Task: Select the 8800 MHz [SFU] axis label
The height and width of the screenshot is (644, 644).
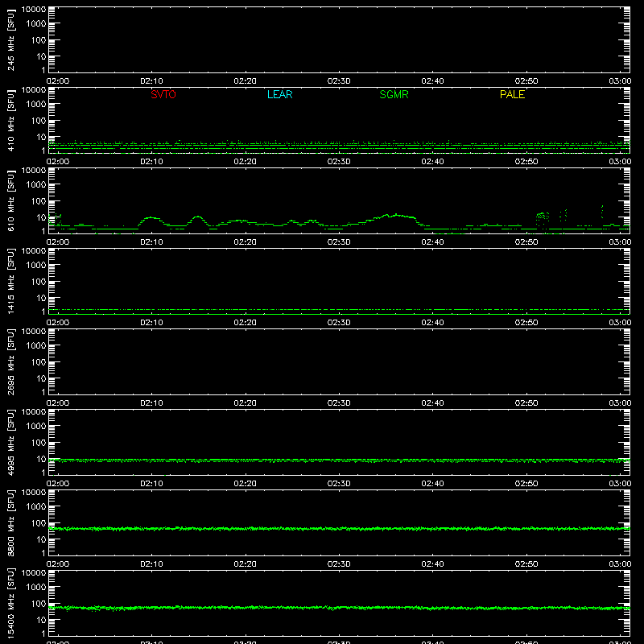Action: pyautogui.click(x=10, y=522)
